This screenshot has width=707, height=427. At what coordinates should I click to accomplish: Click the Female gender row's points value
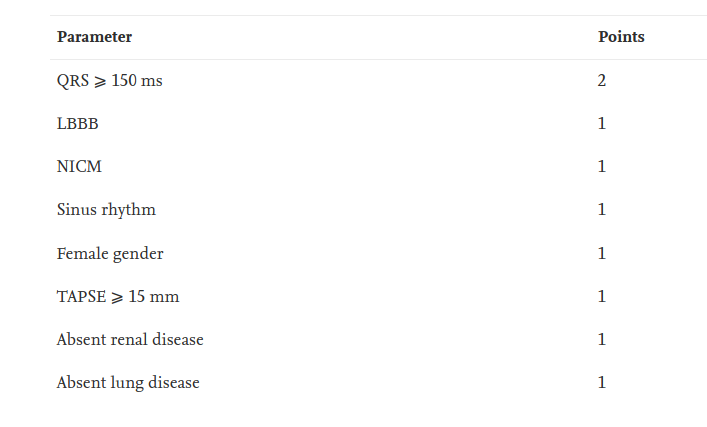pos(602,254)
